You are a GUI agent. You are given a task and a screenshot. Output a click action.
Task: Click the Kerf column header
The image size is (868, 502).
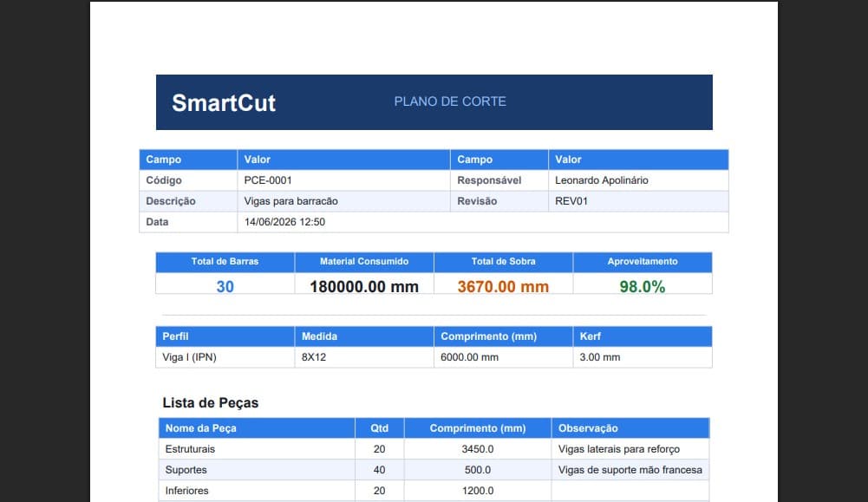click(591, 336)
